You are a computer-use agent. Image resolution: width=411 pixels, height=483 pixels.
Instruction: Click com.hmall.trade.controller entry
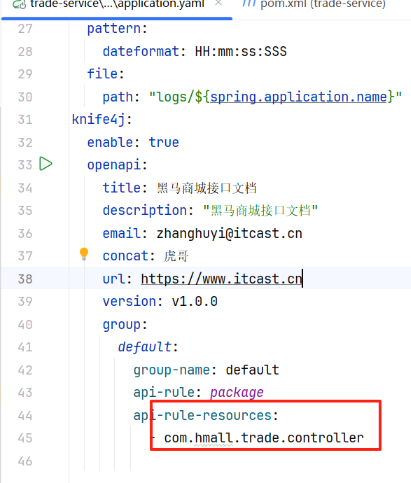(264, 438)
